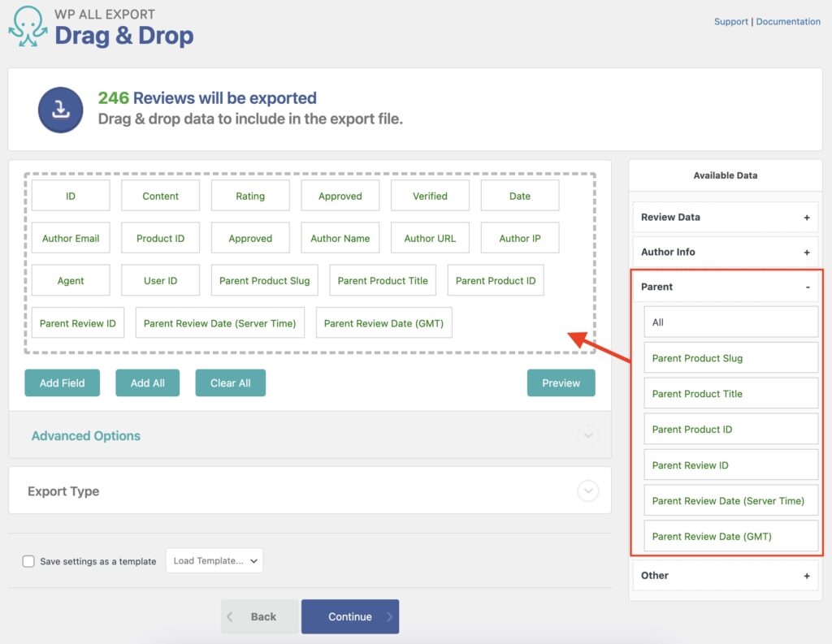
Task: Click the Add All button
Action: click(x=147, y=383)
